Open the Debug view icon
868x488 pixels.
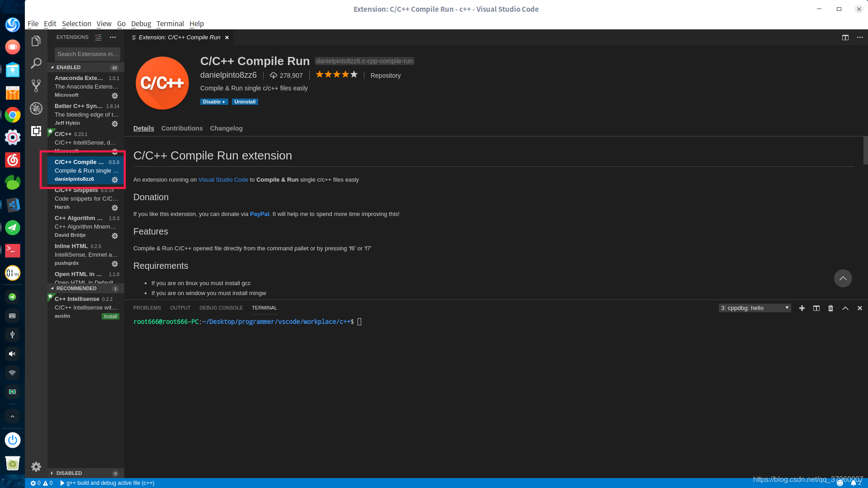click(x=36, y=108)
